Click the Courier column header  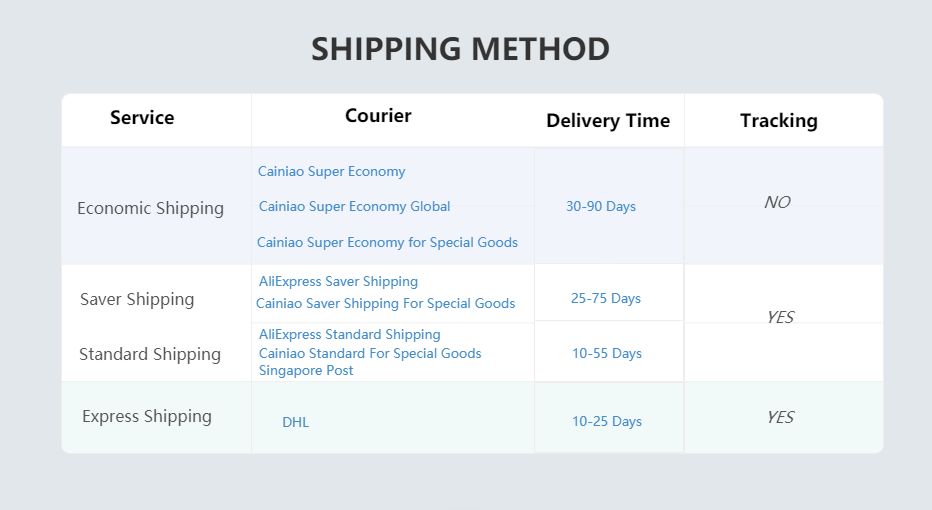click(378, 116)
